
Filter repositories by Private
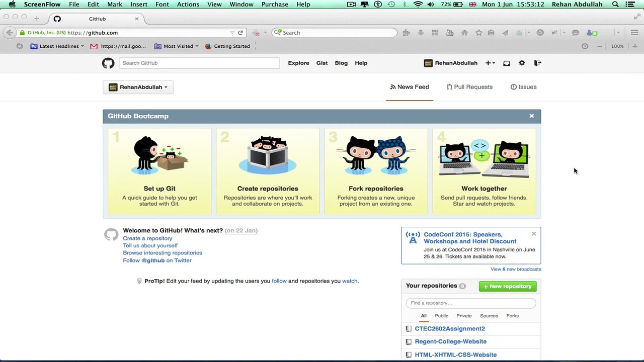pyautogui.click(x=464, y=316)
